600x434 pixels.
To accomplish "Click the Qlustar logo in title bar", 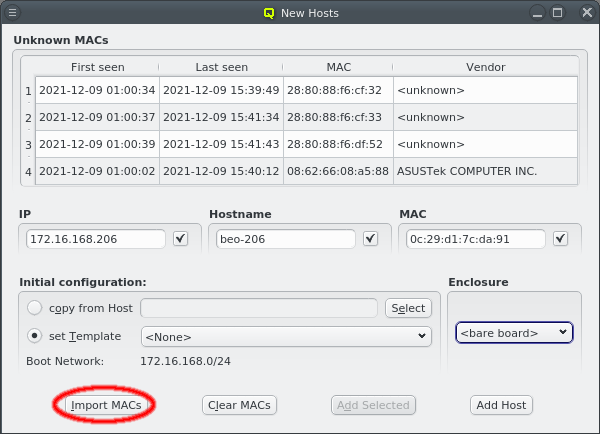I will click(269, 13).
